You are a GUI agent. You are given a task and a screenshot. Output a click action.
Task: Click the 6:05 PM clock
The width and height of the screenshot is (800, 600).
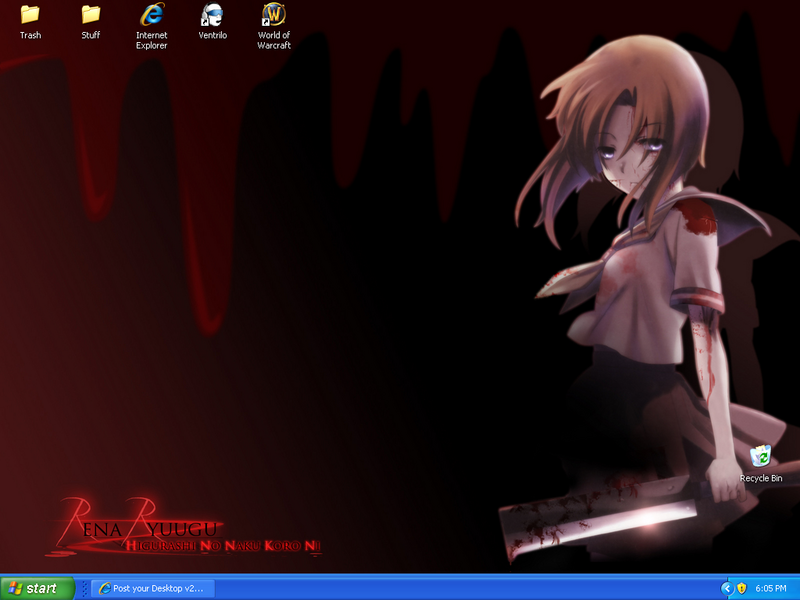pyautogui.click(x=771, y=588)
